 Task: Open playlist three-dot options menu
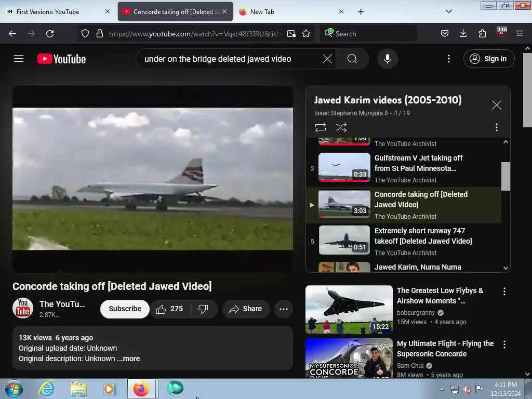(x=496, y=127)
